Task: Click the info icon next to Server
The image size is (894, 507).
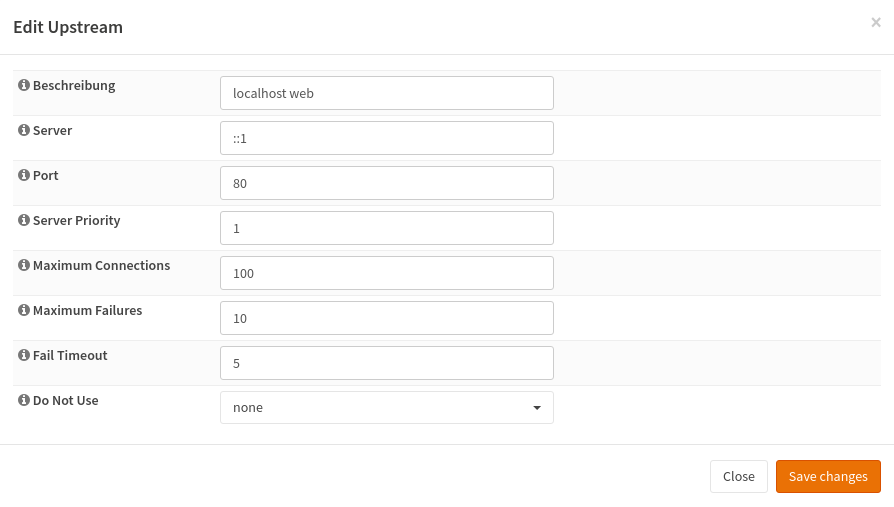Action: [24, 131]
